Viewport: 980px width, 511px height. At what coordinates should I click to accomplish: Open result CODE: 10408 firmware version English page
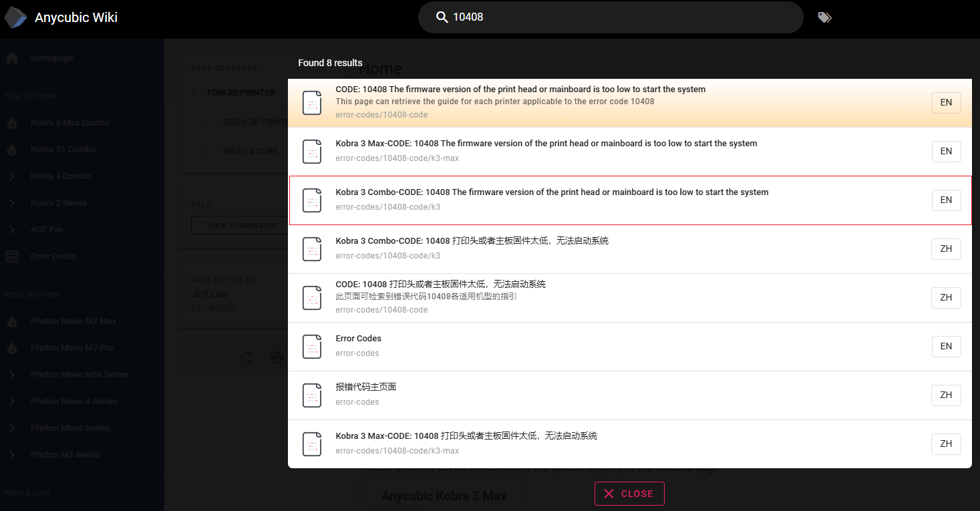[630, 103]
